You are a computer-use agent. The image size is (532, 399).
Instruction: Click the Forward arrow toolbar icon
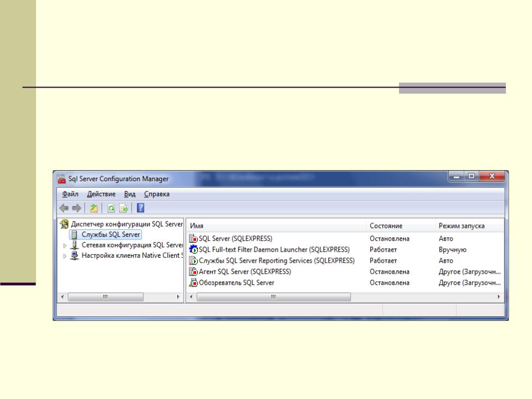pos(76,208)
